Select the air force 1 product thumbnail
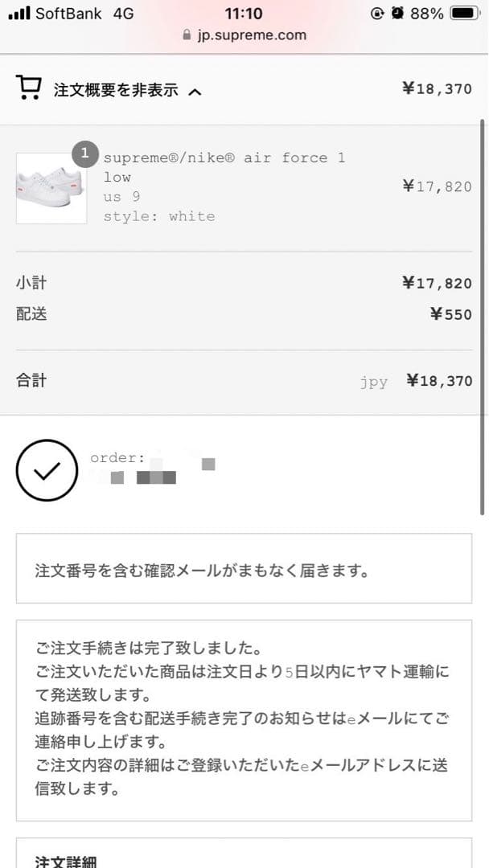Screen dimensions: 489x868 [x=51, y=186]
